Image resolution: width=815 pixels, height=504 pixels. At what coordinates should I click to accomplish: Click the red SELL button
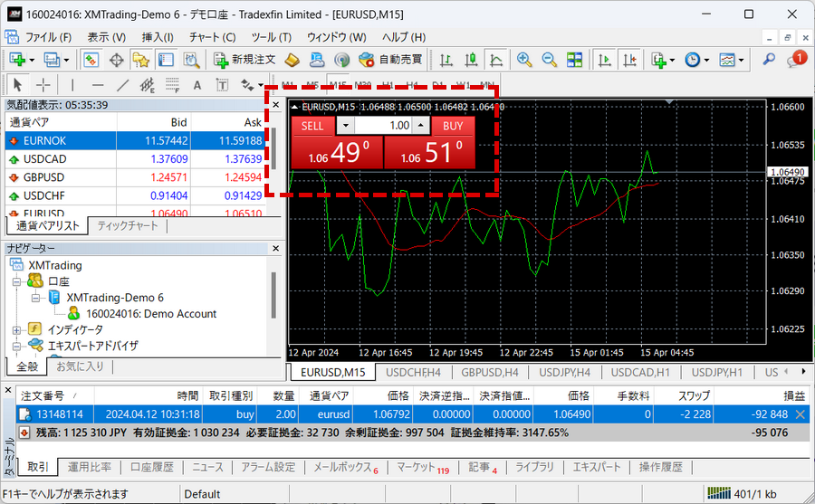coord(312,126)
